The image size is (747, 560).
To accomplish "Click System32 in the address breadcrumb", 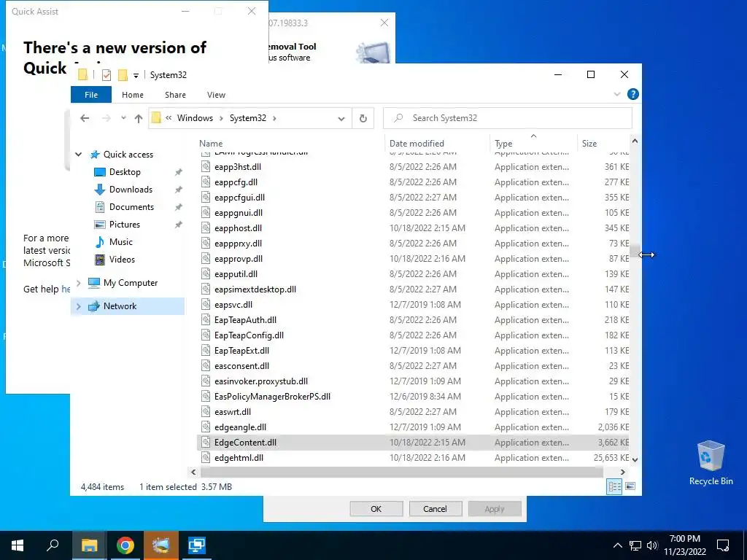I will (248, 118).
